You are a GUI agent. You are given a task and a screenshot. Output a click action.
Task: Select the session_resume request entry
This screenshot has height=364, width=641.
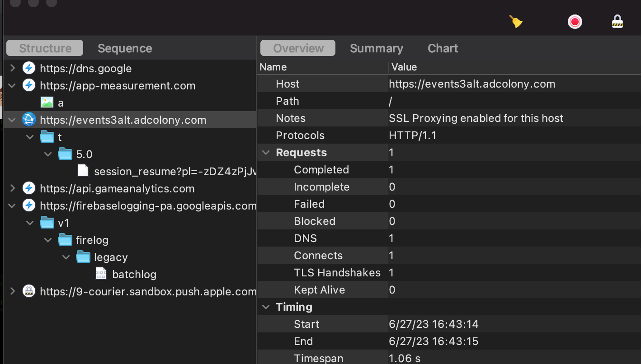[x=175, y=171]
